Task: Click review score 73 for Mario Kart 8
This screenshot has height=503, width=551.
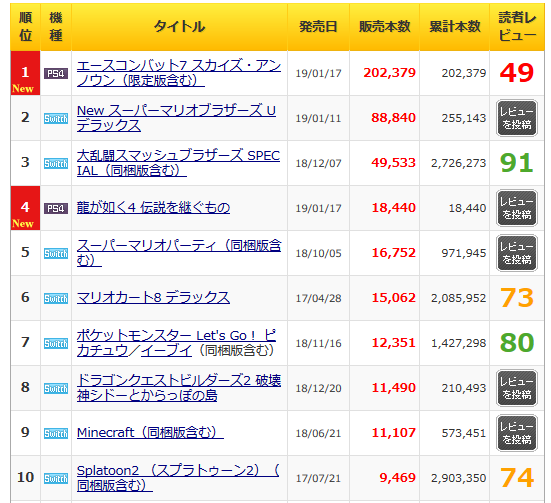Action: click(x=517, y=298)
